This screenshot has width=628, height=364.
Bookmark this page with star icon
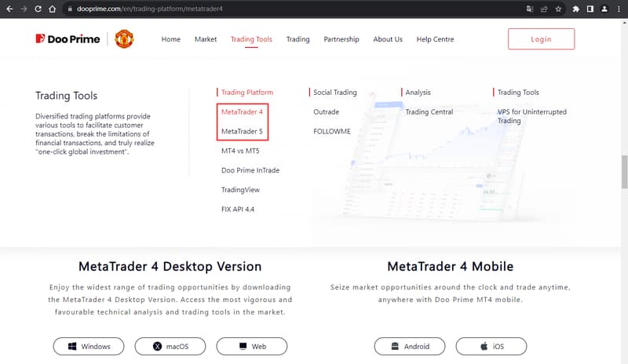pos(558,9)
